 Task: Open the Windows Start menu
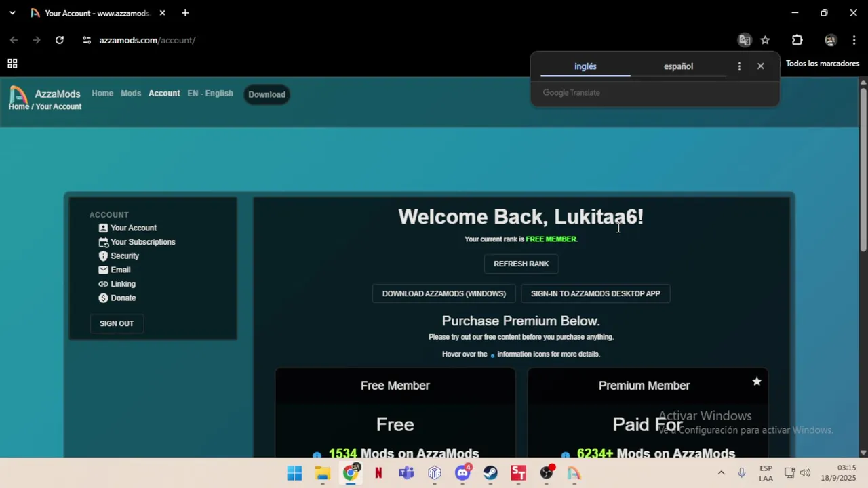tap(294, 473)
